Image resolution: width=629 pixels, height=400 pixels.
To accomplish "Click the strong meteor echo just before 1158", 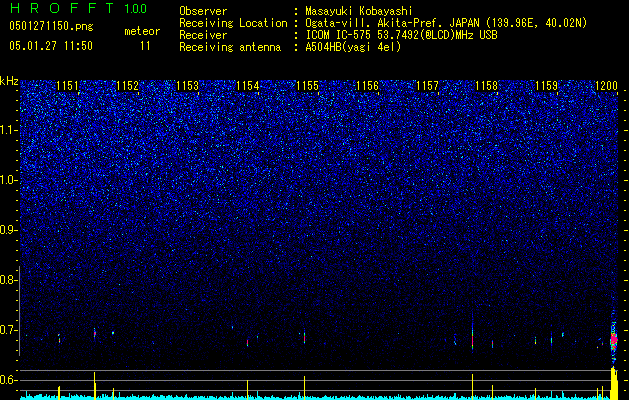I will click(x=473, y=337).
